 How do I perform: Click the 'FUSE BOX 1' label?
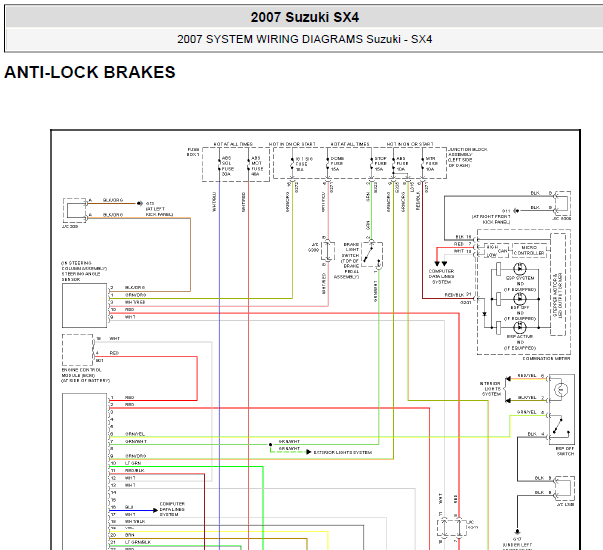click(x=193, y=152)
